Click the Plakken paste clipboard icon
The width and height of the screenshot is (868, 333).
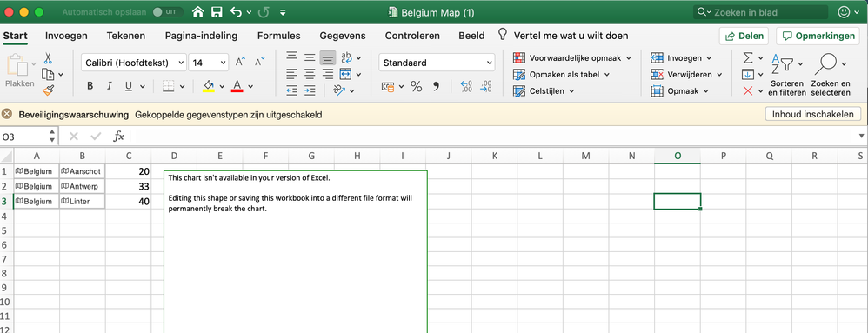(x=19, y=65)
